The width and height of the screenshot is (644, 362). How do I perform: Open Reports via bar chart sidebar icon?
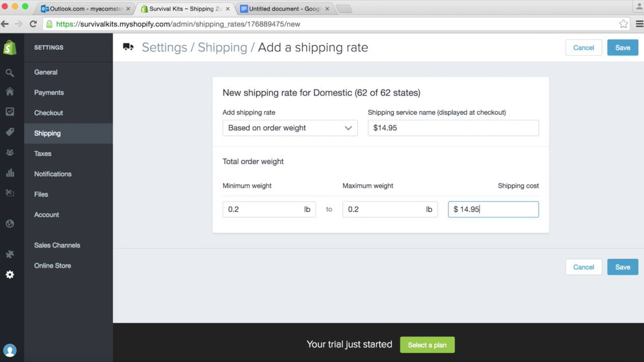[10, 173]
